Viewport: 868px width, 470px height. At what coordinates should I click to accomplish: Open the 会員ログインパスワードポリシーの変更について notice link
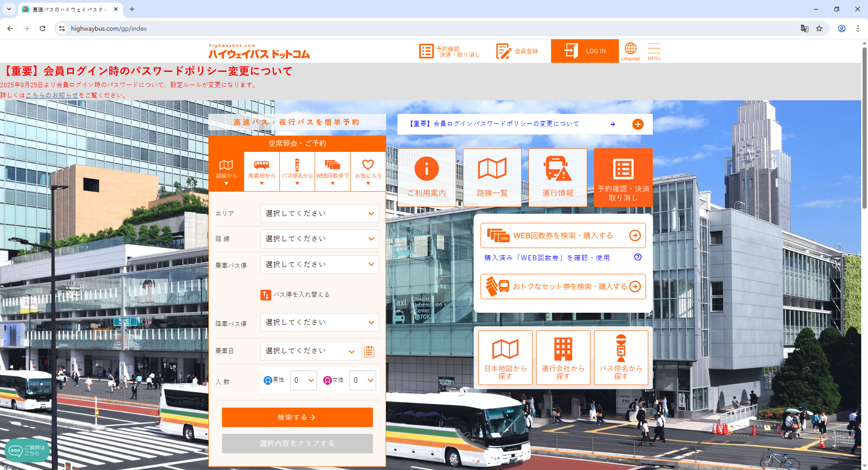click(494, 124)
